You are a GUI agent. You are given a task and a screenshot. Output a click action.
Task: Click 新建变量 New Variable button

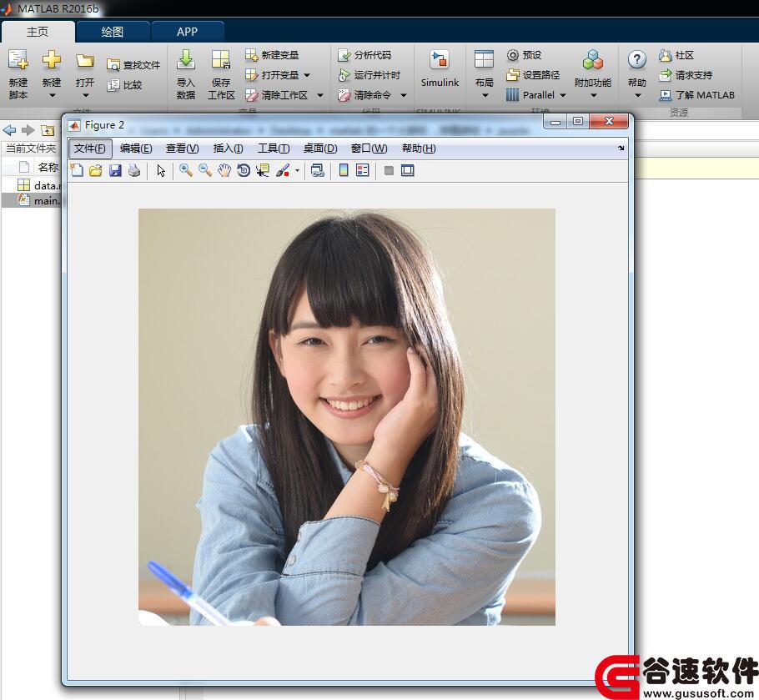tap(272, 55)
